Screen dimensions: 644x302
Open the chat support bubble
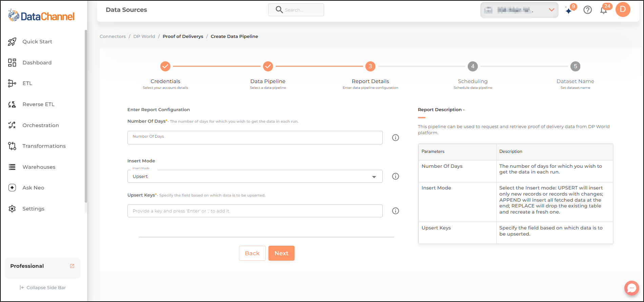(632, 288)
